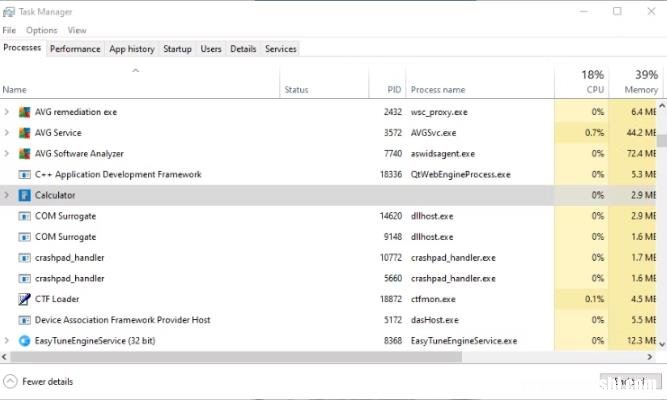Select the CTF Loader row name

[57, 299]
